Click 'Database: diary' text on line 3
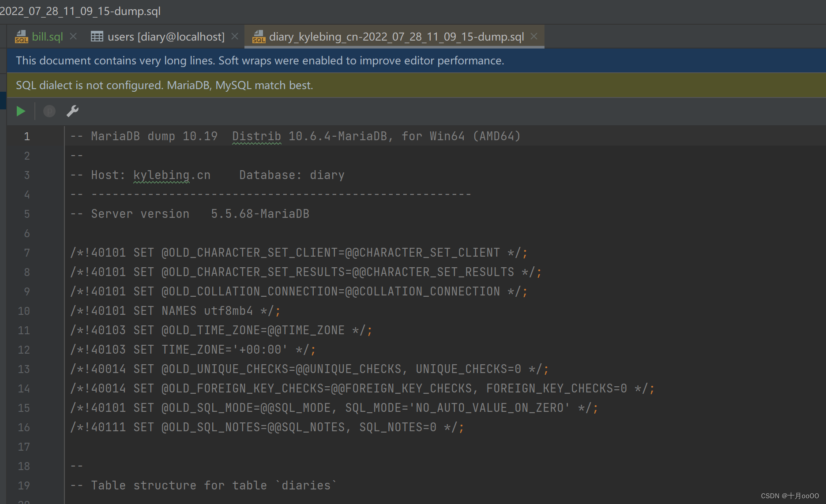 point(292,175)
